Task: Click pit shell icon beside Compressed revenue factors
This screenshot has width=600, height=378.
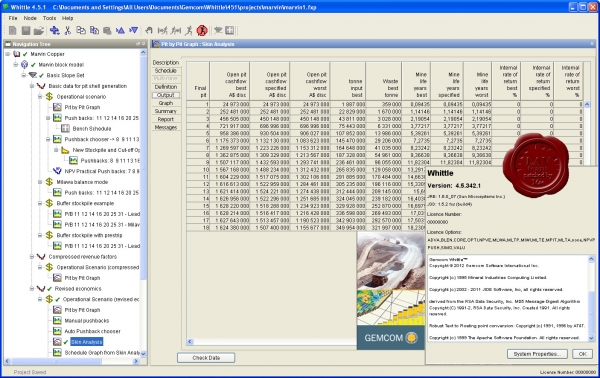Action: [x=41, y=257]
